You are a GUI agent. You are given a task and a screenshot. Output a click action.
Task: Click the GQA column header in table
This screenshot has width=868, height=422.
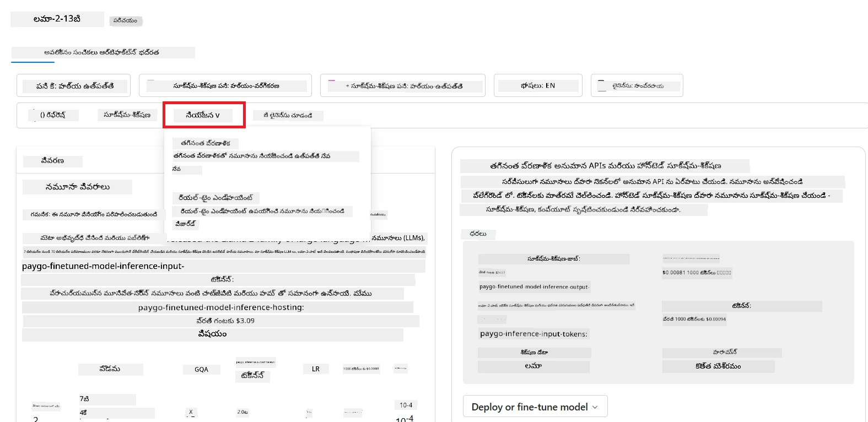pos(201,370)
